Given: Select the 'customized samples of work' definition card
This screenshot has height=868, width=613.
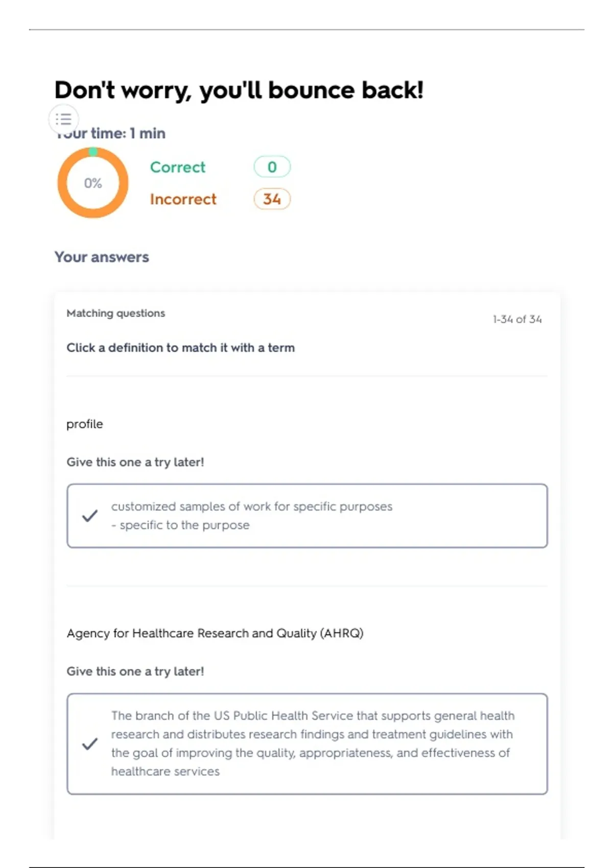Looking at the screenshot, I should pos(307,516).
